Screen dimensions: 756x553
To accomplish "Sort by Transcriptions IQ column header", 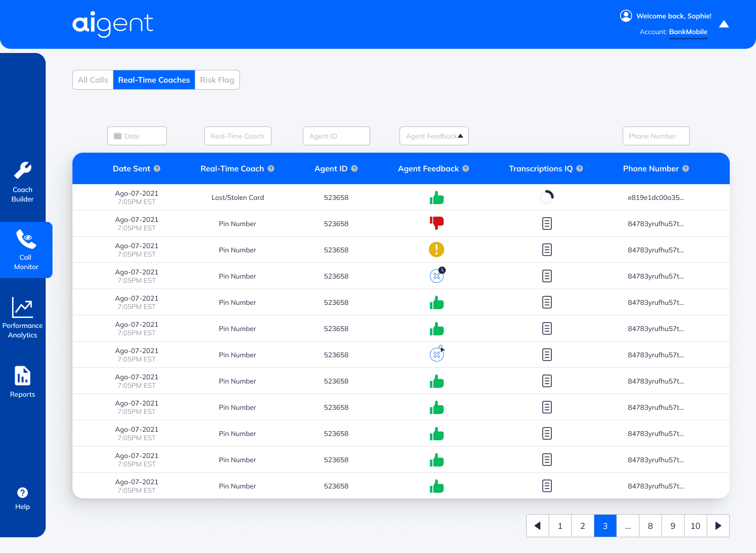I will (x=541, y=168).
